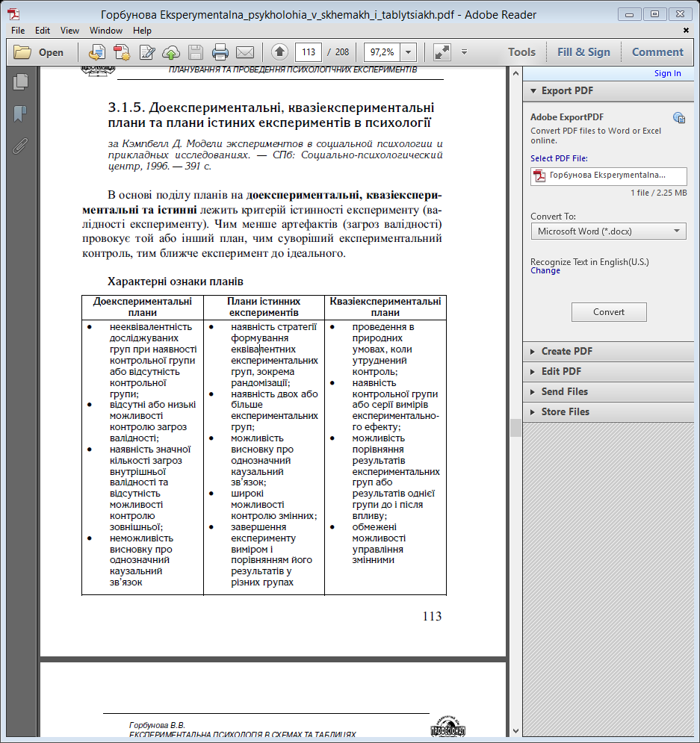Click the Sign In link
Image resolution: width=700 pixels, height=743 pixels.
[x=667, y=73]
